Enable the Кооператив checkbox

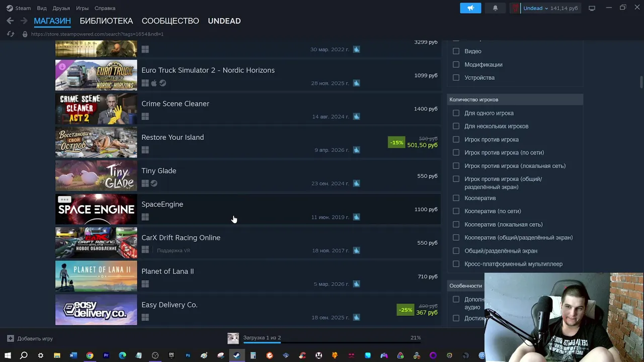tap(456, 198)
